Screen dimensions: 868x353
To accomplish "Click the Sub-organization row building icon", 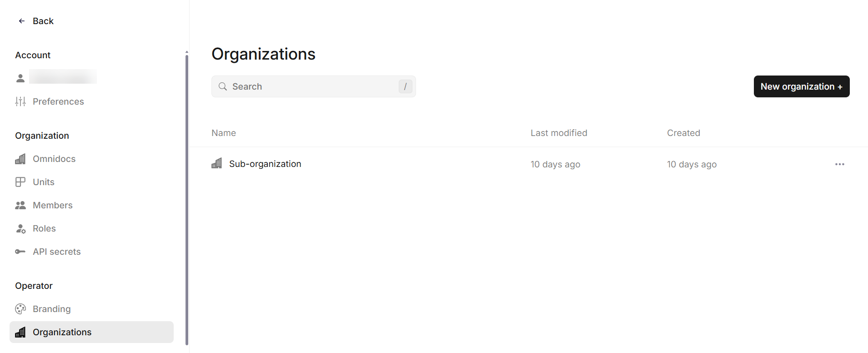I will 217,164.
